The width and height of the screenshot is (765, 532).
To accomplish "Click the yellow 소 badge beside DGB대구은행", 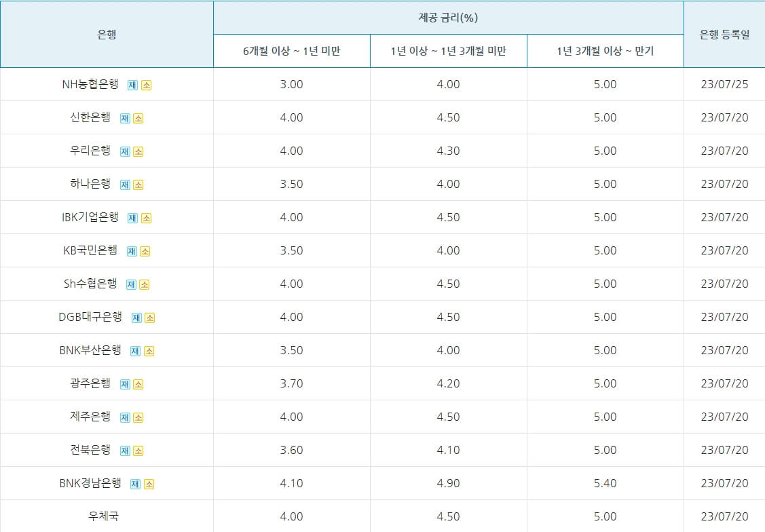I will coord(150,318).
